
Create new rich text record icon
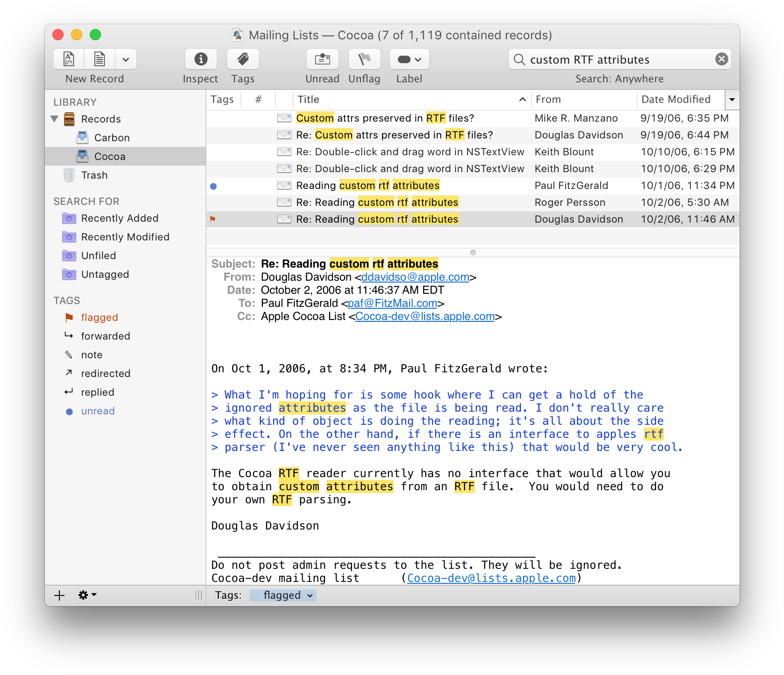point(69,59)
